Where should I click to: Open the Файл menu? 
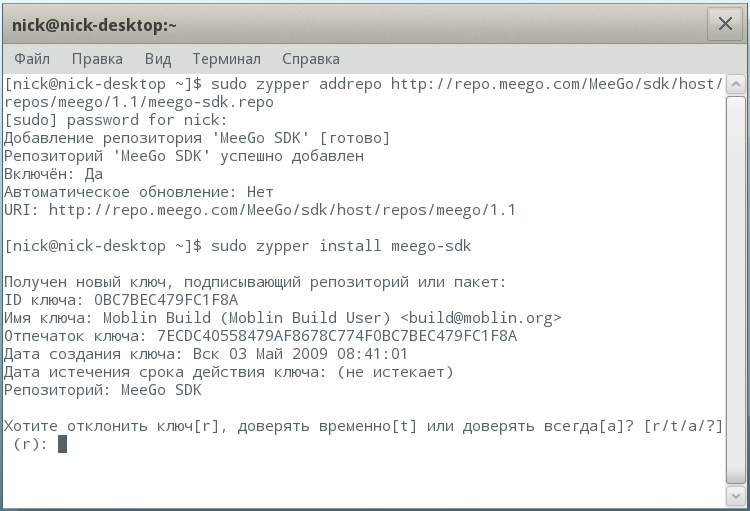coord(32,59)
